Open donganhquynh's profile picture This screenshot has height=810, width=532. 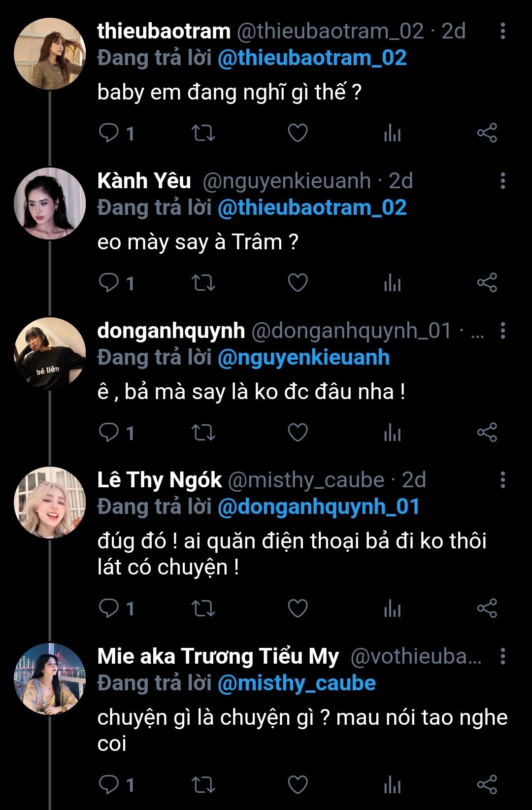pos(50,353)
